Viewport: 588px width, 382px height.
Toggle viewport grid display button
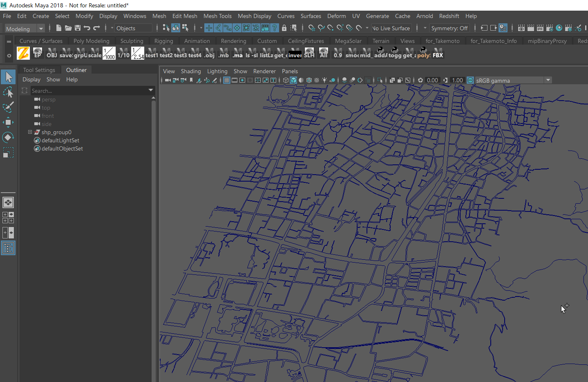click(x=227, y=80)
